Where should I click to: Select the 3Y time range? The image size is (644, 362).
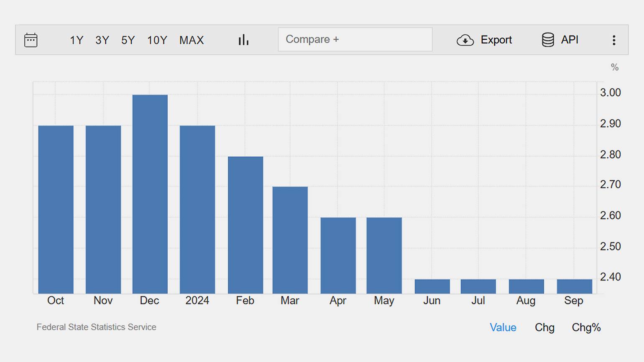tap(102, 40)
